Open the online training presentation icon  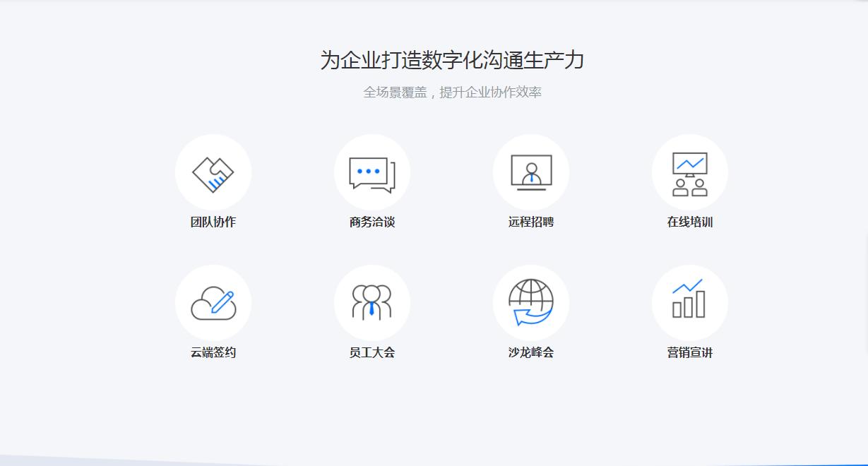pos(690,174)
